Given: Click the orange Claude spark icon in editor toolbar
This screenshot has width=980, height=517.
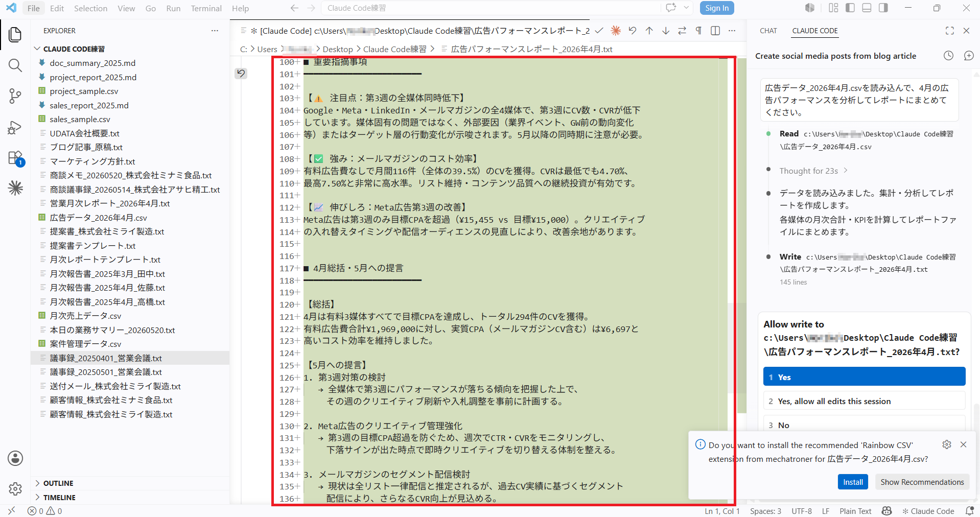Looking at the screenshot, I should point(616,31).
